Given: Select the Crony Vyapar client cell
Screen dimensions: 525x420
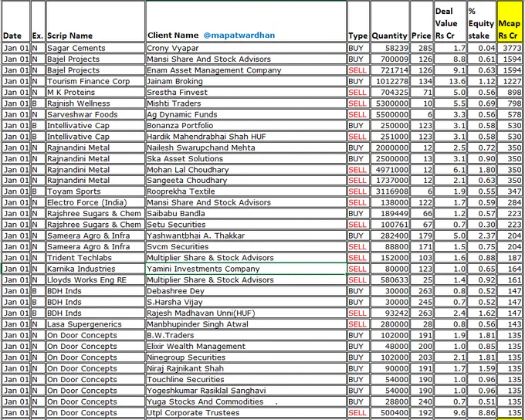Looking at the screenshot, I should 246,48.
